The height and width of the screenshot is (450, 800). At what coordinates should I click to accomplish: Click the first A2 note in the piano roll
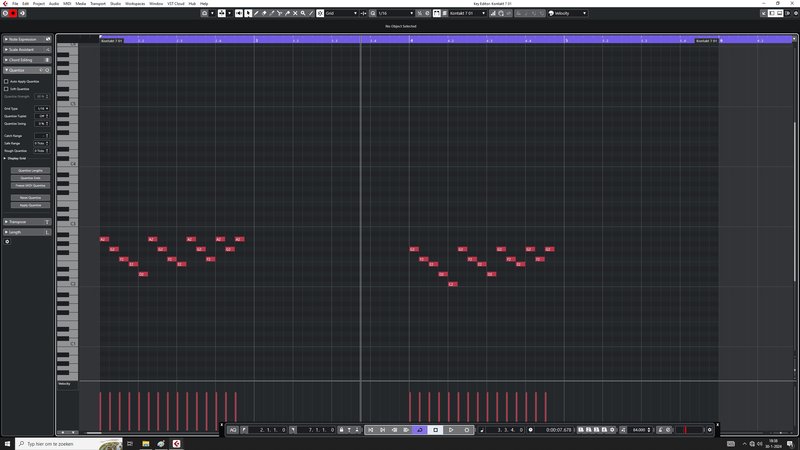(104, 239)
